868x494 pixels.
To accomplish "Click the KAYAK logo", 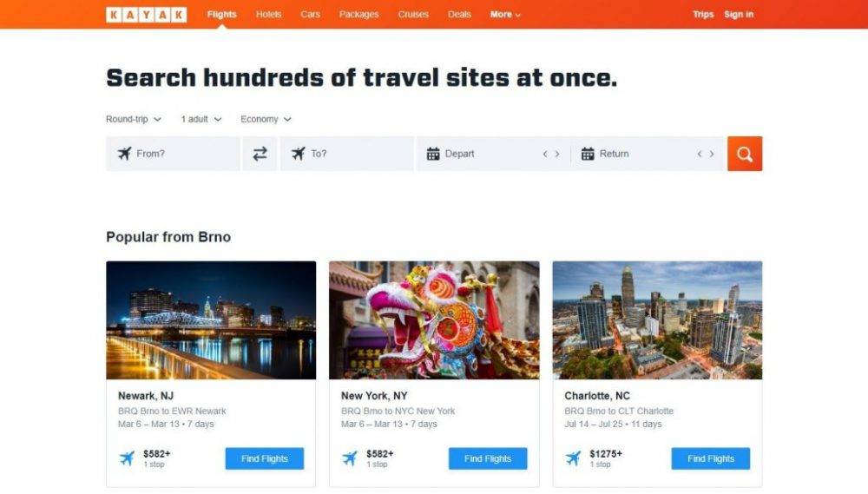I will point(146,15).
